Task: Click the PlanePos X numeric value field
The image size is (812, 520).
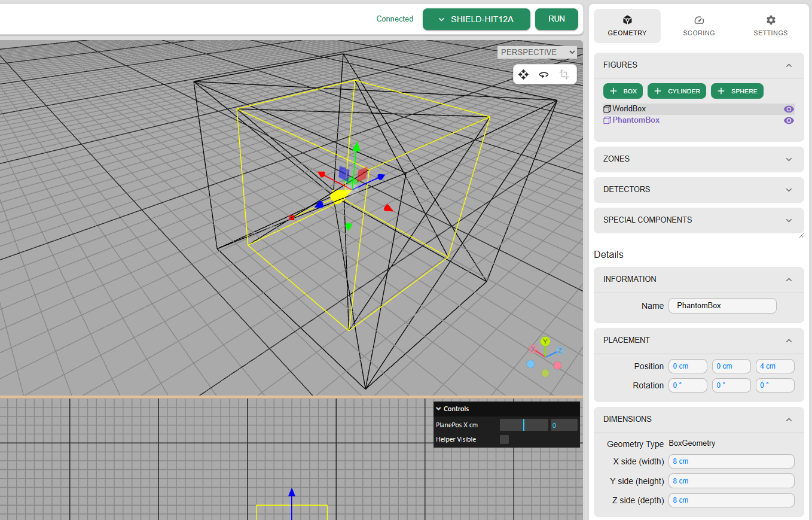Action: coord(564,425)
